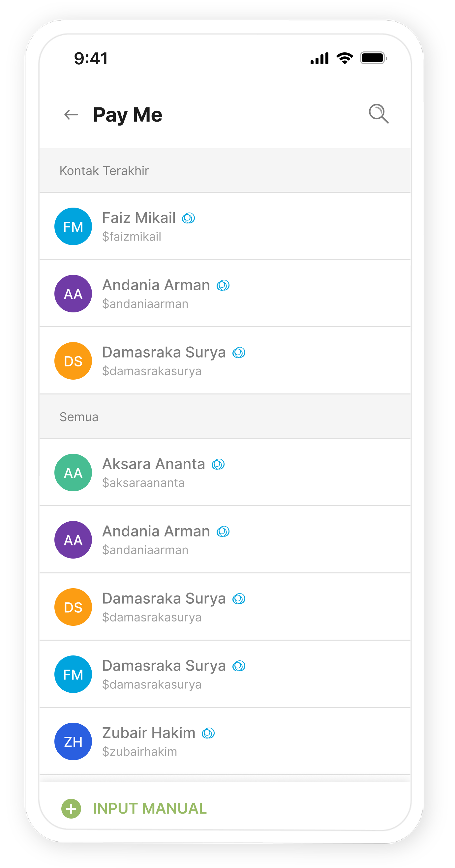This screenshot has height=868, width=455.
Task: Select Zubair Hakim contact row
Action: pyautogui.click(x=225, y=741)
